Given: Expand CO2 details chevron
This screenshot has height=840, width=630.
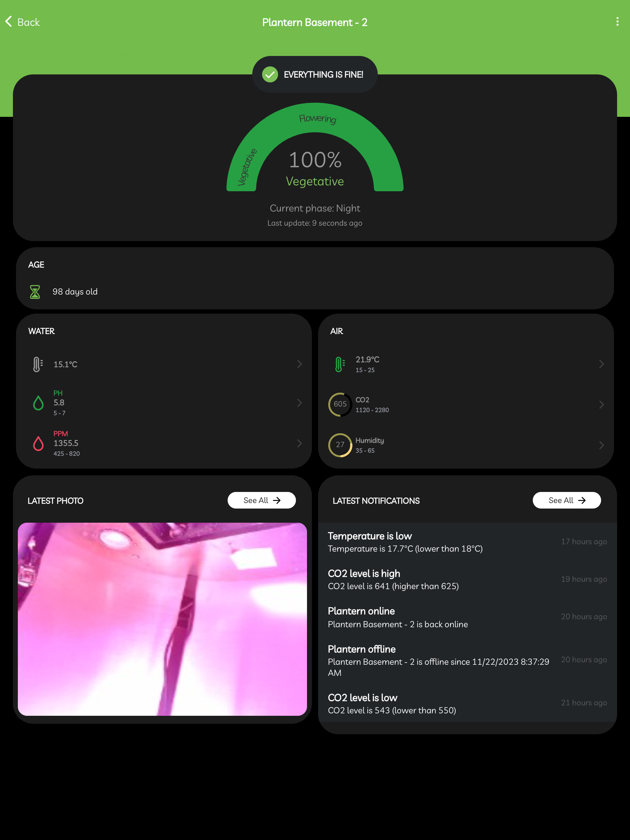Looking at the screenshot, I should coord(601,404).
